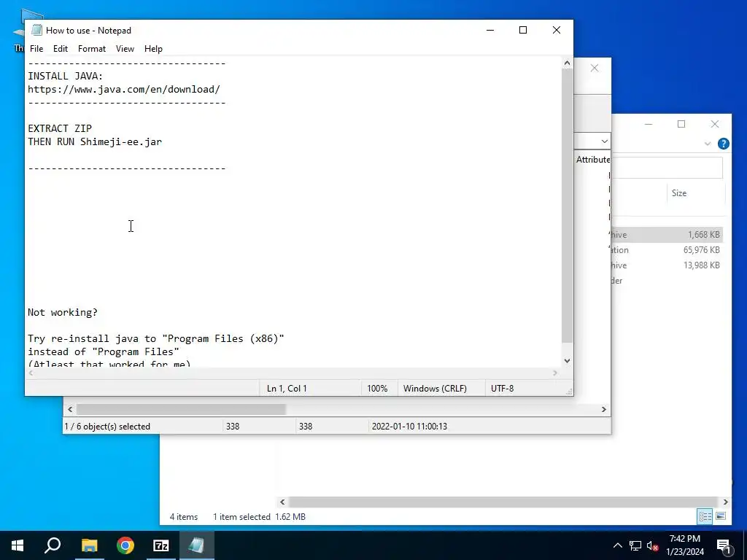Click the Attributes column header in 7-Zip
Screen dimensions: 747x560
[592, 160]
